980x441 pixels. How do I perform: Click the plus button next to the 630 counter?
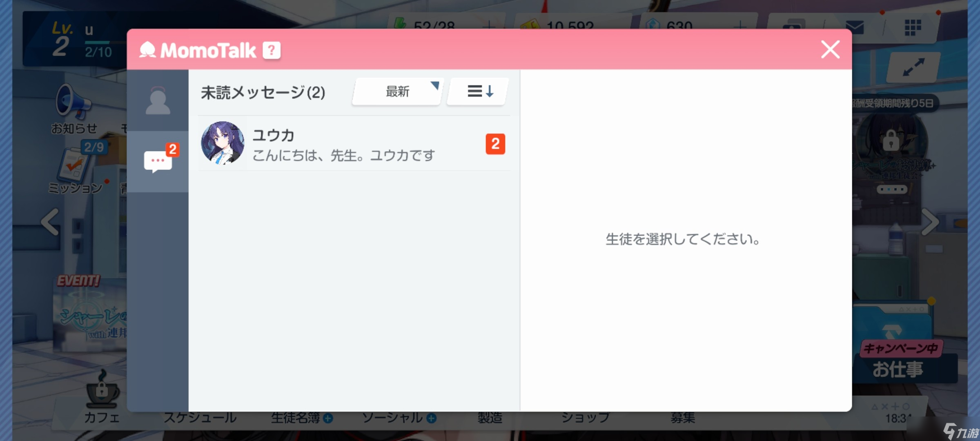click(x=739, y=26)
